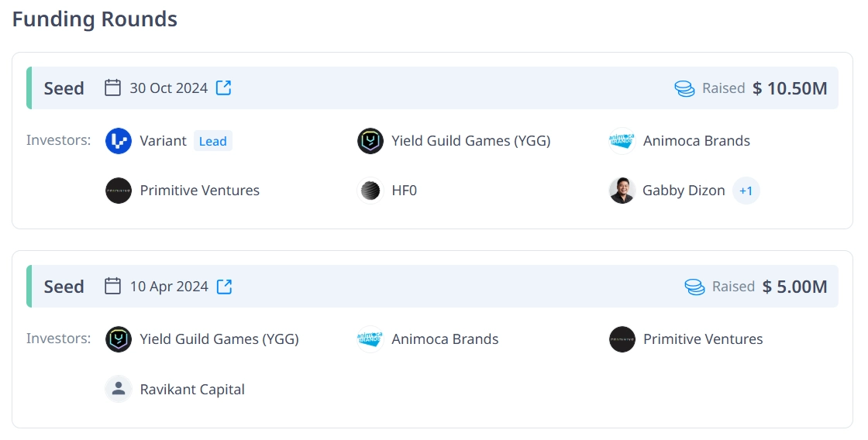Viewport: 868px width, 440px height.
Task: Open Ravikant Capital investor link
Action: [192, 389]
